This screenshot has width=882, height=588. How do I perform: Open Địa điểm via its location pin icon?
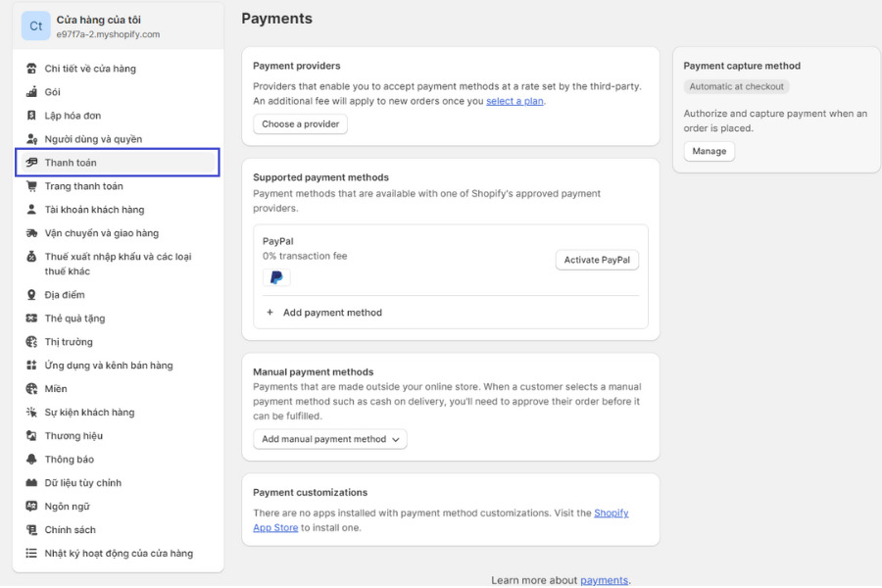pos(29,294)
